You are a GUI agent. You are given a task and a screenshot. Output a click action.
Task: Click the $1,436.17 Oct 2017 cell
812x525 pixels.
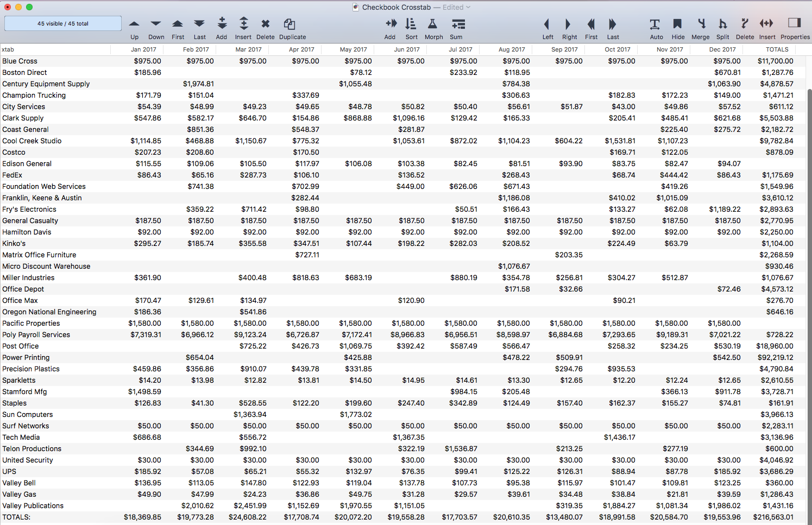(619, 437)
